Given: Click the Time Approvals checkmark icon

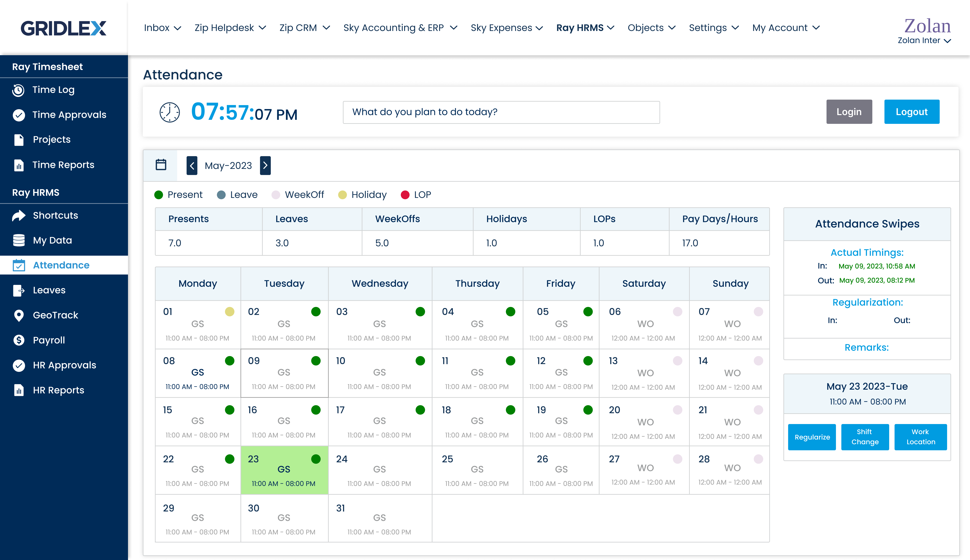Looking at the screenshot, I should (19, 115).
